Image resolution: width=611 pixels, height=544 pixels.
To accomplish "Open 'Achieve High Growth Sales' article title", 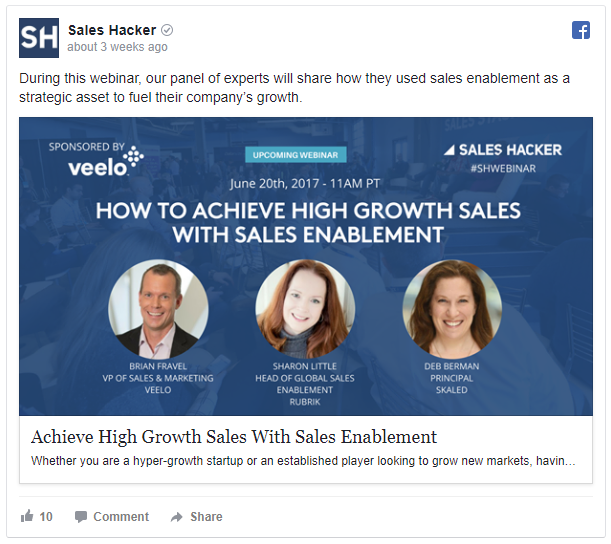I will pyautogui.click(x=234, y=437).
